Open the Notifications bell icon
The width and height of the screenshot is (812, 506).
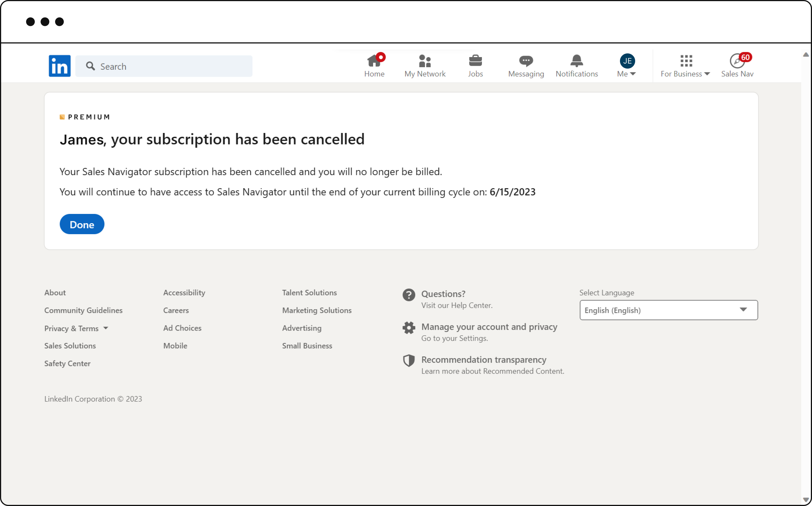576,61
